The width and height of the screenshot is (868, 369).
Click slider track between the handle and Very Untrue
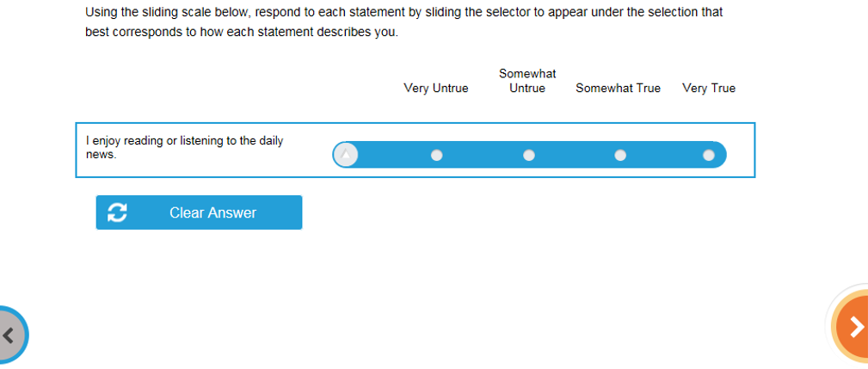391,155
